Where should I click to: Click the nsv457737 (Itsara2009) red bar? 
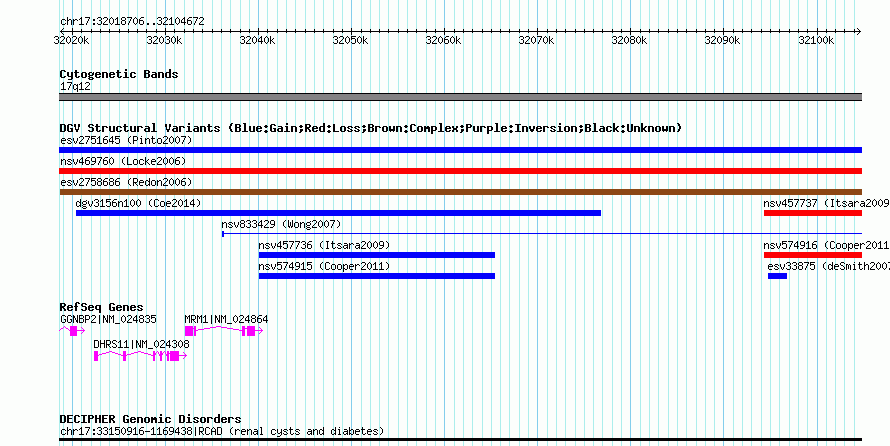[813, 213]
